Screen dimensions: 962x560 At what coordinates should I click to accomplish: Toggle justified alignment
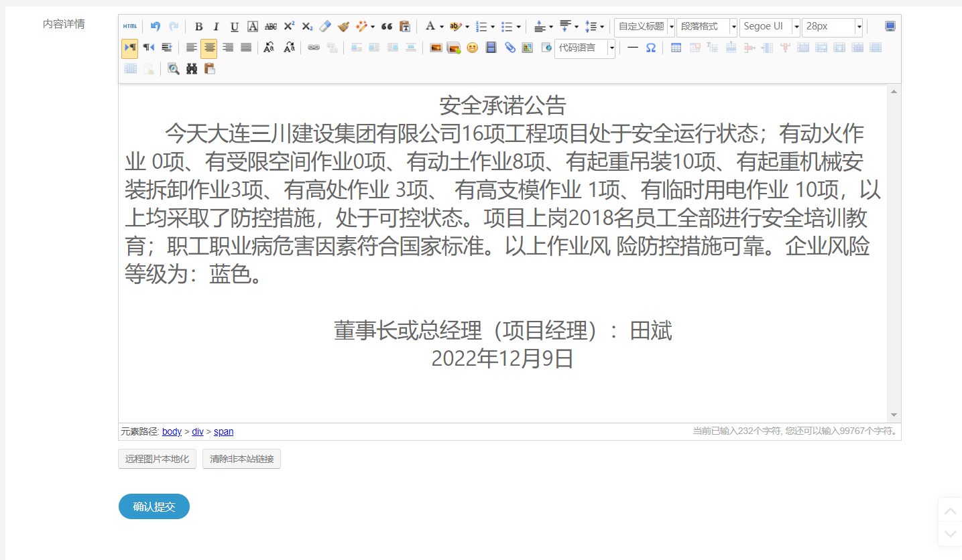point(246,48)
